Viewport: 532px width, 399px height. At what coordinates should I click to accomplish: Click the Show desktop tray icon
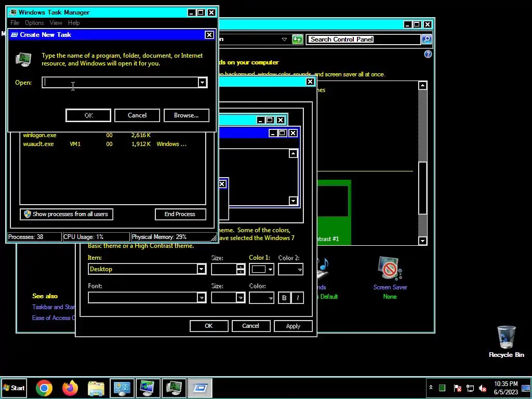pyautogui.click(x=526, y=388)
